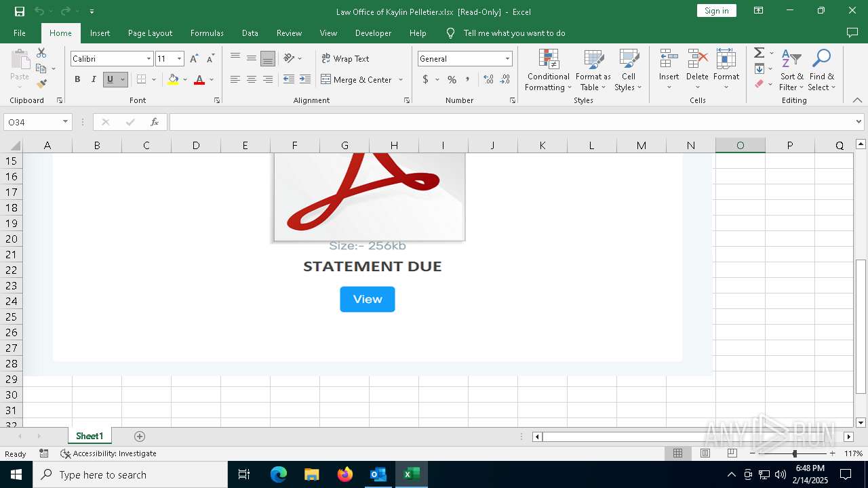Click the Borders icon
Image resolution: width=868 pixels, height=488 pixels.
point(141,80)
